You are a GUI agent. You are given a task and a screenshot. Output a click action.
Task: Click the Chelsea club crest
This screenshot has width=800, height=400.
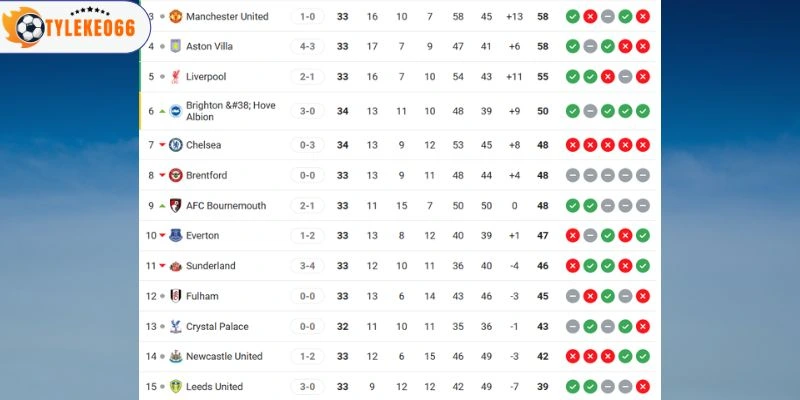click(176, 145)
